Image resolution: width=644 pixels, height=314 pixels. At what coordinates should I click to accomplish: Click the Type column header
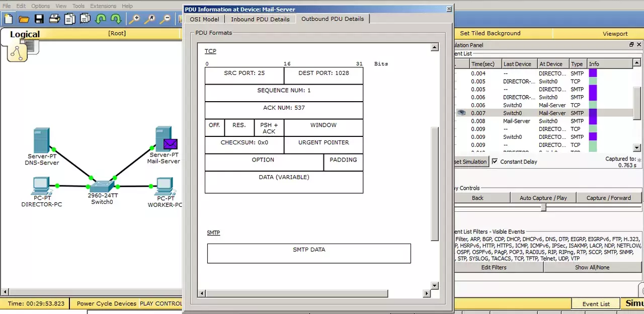(x=578, y=64)
